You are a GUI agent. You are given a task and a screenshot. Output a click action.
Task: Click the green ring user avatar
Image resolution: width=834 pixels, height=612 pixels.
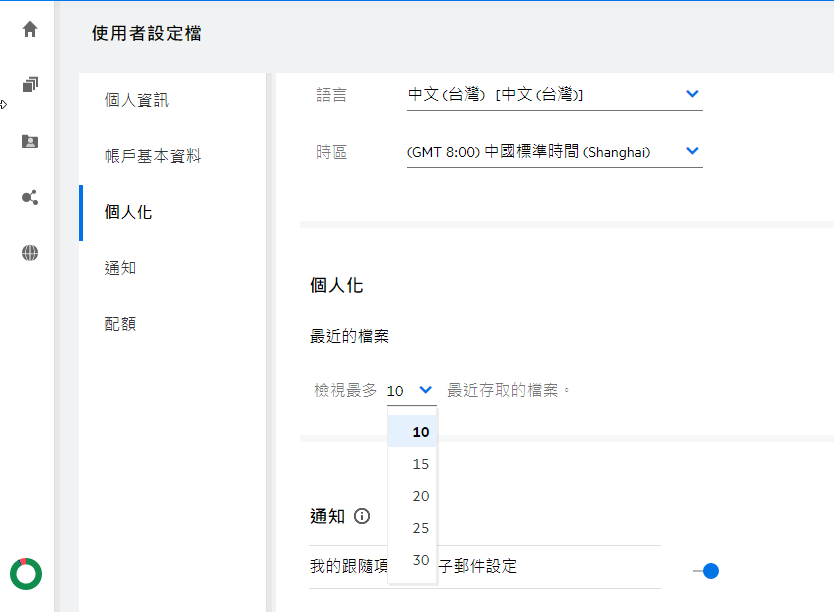[x=26, y=573]
